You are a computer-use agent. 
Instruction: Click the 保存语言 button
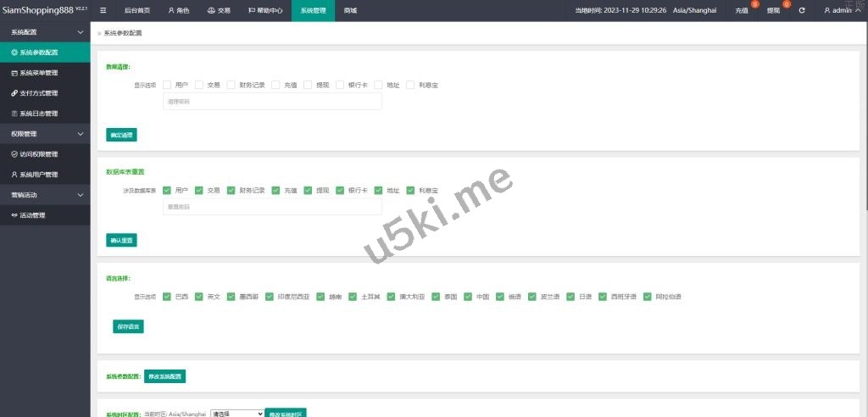pos(128,326)
